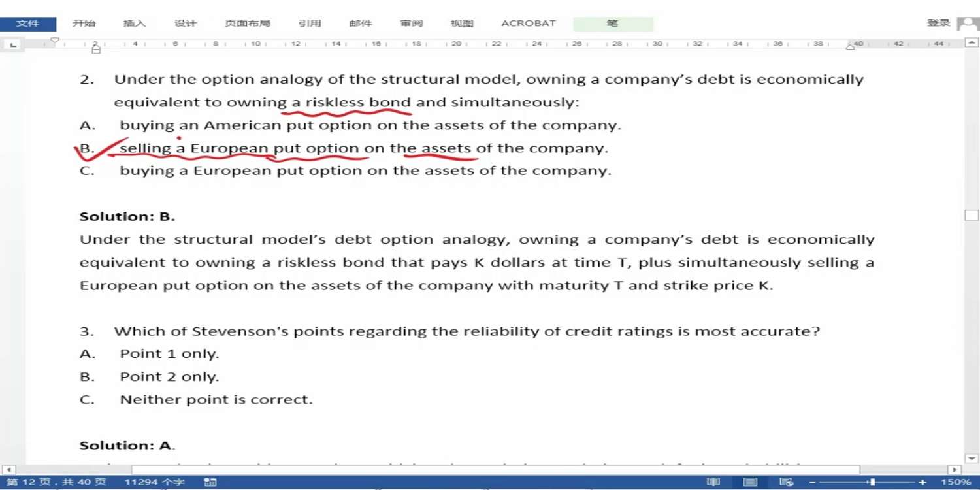Image resolution: width=980 pixels, height=490 pixels.
Task: Open the 文件 (File) tab
Action: [x=27, y=24]
